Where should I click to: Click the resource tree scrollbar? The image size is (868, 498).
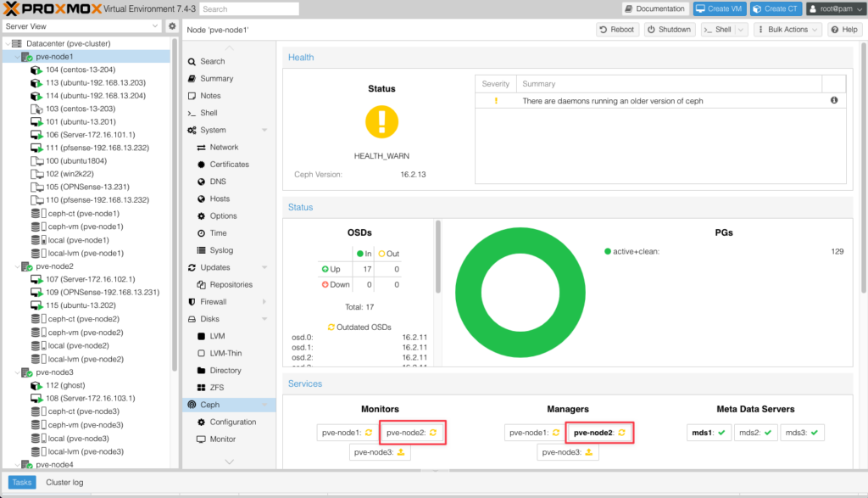click(x=175, y=205)
